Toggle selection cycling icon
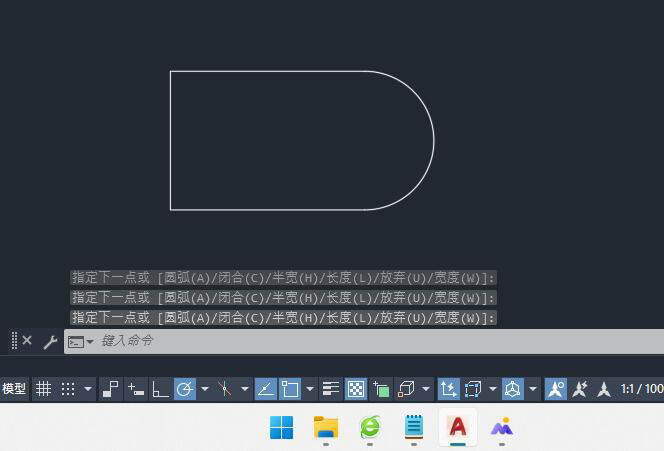The width and height of the screenshot is (664, 451). click(x=381, y=389)
